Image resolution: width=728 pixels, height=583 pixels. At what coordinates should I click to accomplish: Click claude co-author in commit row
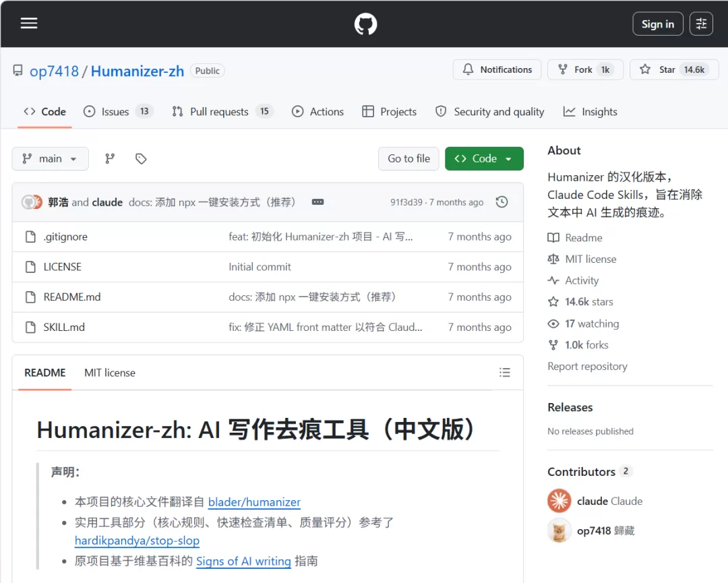pos(107,202)
